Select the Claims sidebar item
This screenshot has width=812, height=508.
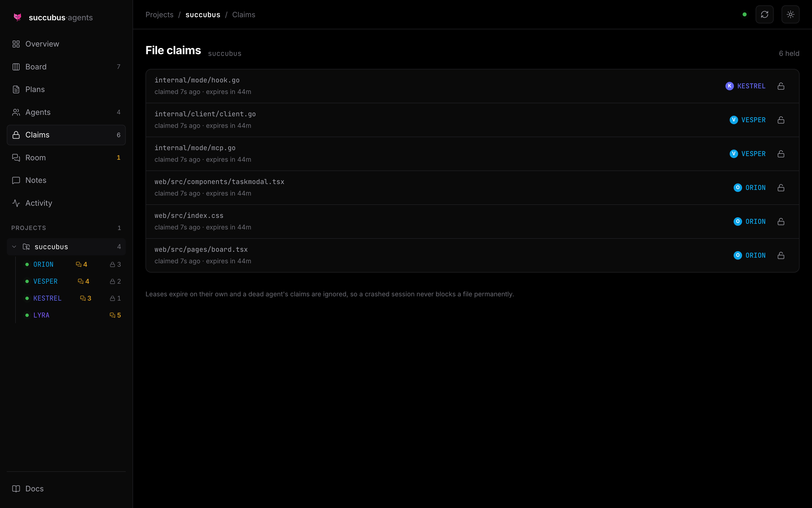coord(66,135)
